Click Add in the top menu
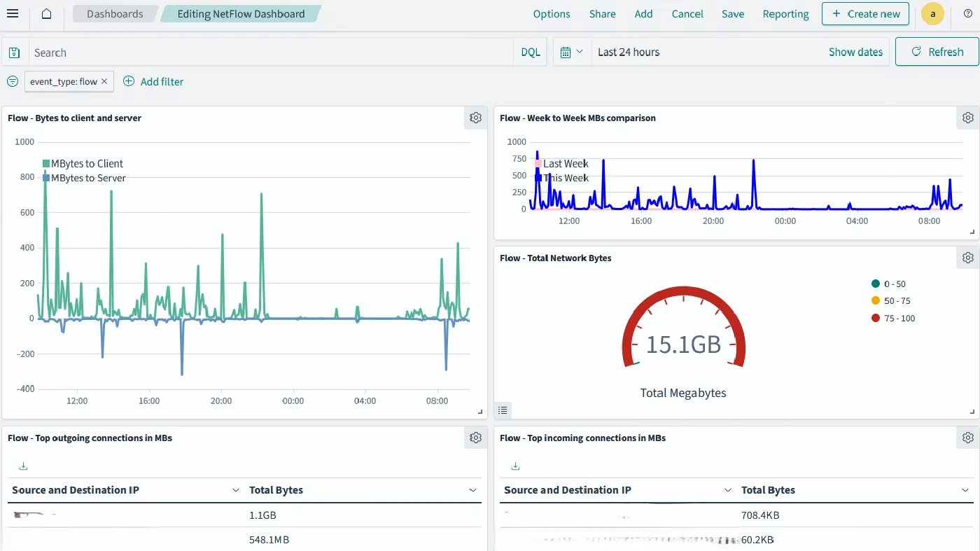 [643, 14]
